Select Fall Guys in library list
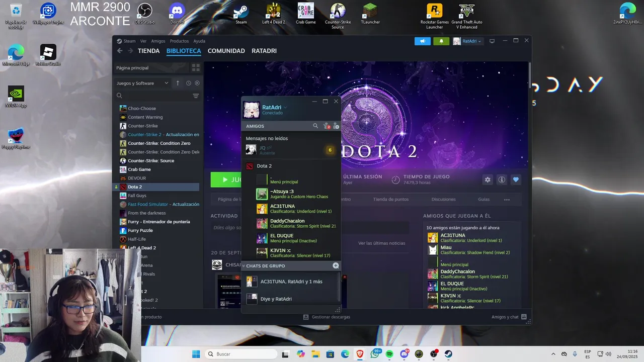 tap(159, 196)
